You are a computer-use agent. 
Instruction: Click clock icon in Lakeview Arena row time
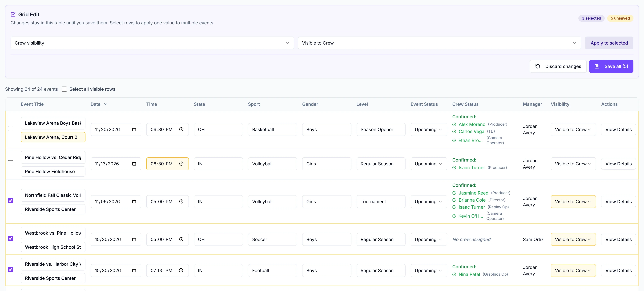(181, 129)
